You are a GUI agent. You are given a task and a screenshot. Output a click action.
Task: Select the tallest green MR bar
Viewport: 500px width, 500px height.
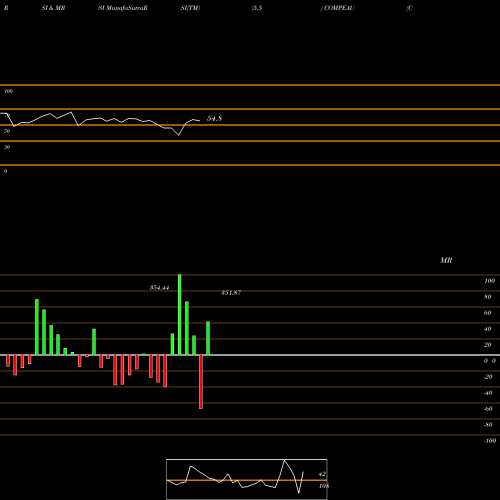[x=180, y=315]
